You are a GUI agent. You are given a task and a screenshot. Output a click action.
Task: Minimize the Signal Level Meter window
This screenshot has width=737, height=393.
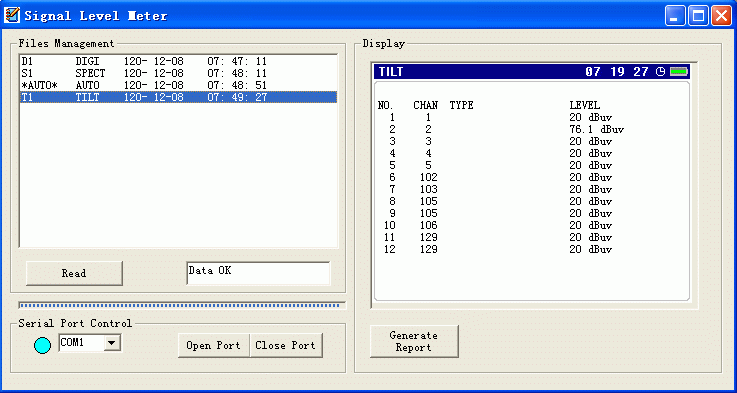coord(676,16)
